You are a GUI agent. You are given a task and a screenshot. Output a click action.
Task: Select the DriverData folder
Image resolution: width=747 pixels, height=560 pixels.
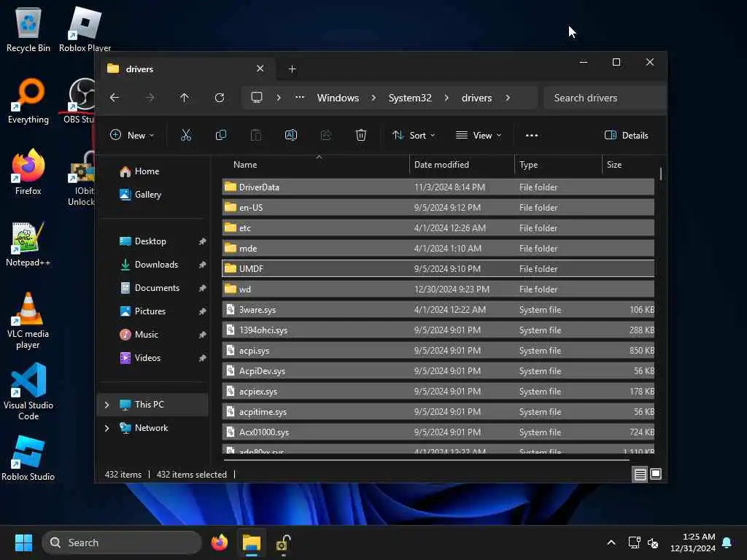438,187
